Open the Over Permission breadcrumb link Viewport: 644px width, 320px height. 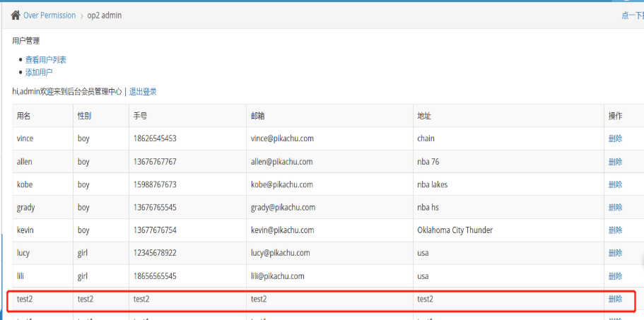pos(49,16)
